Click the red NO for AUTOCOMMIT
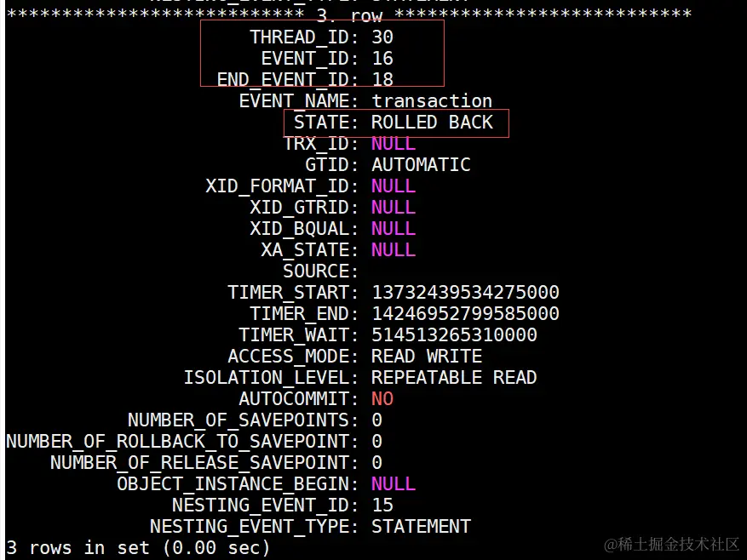Image resolution: width=747 pixels, height=560 pixels. [x=382, y=398]
